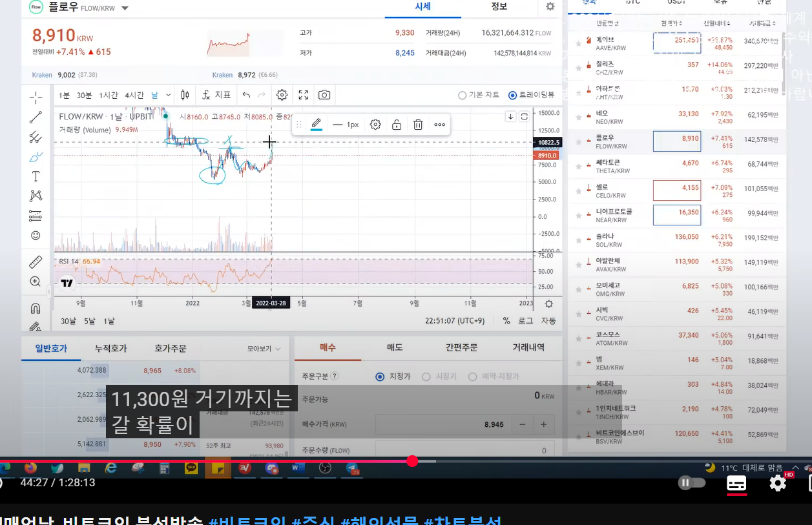Open the 간편주문 tab
812x525 pixels.
[461, 347]
